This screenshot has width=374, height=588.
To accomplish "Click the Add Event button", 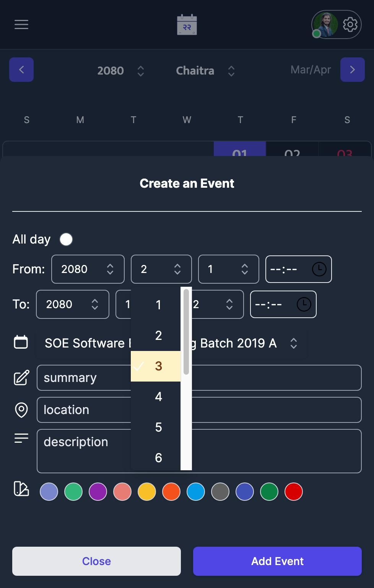I will pyautogui.click(x=277, y=561).
